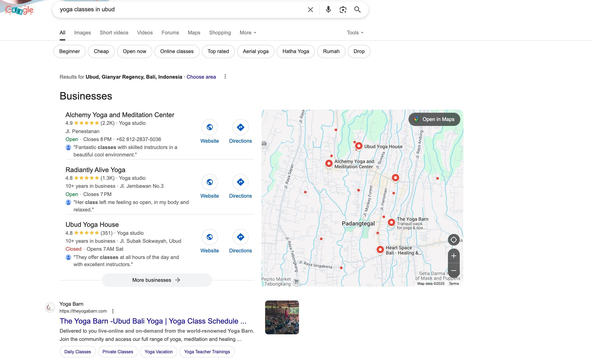Switch to the Short videos tab

[x=114, y=33]
